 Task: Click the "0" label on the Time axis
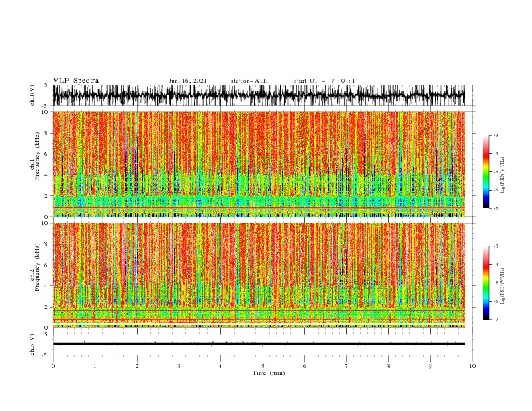[x=53, y=366]
